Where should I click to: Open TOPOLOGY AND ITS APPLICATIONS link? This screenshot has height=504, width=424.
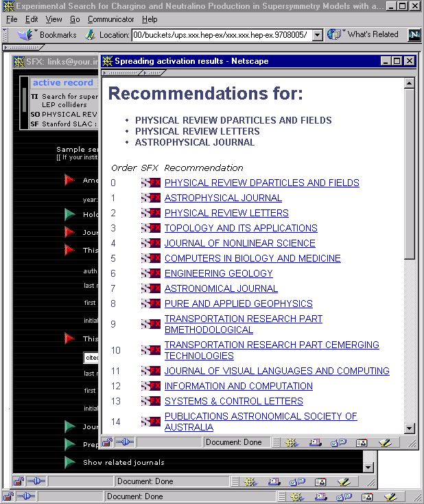(241, 228)
